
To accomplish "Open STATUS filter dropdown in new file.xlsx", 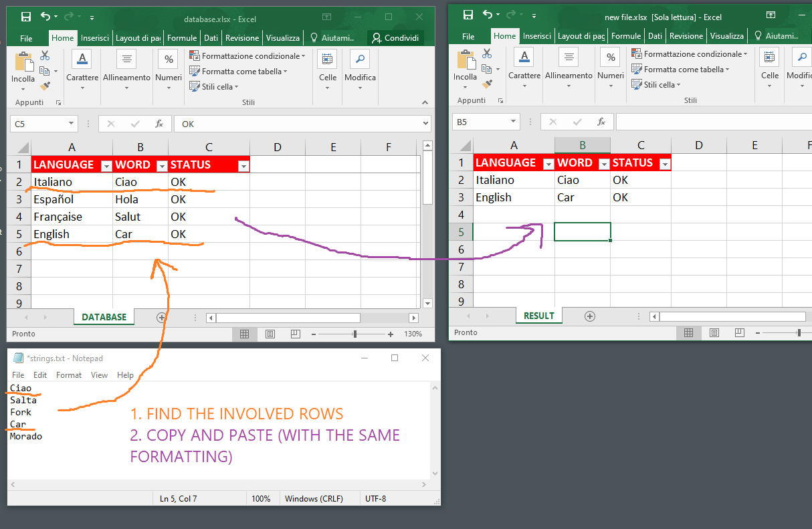I will point(664,163).
